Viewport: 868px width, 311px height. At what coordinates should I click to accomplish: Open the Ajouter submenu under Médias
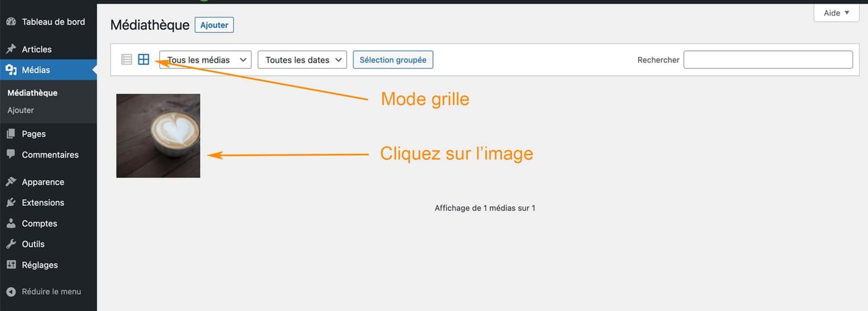pos(20,110)
